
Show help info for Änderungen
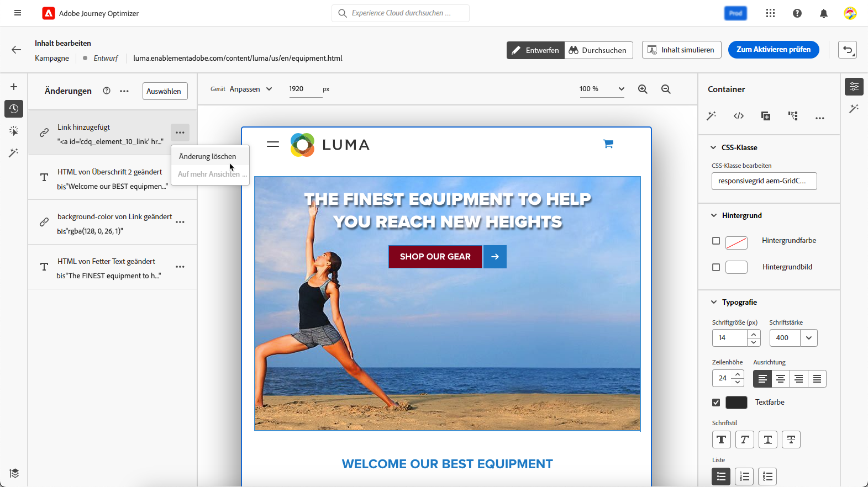107,91
